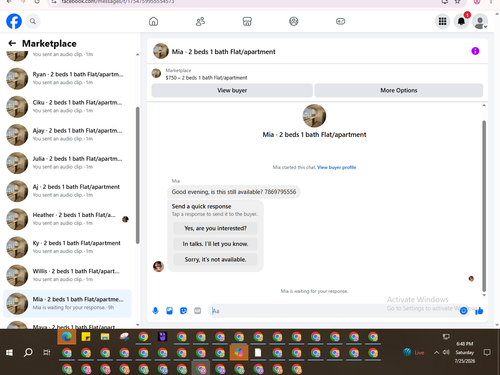Send quick response 'Yes, are you interested?'
500x375 pixels.
(x=215, y=228)
